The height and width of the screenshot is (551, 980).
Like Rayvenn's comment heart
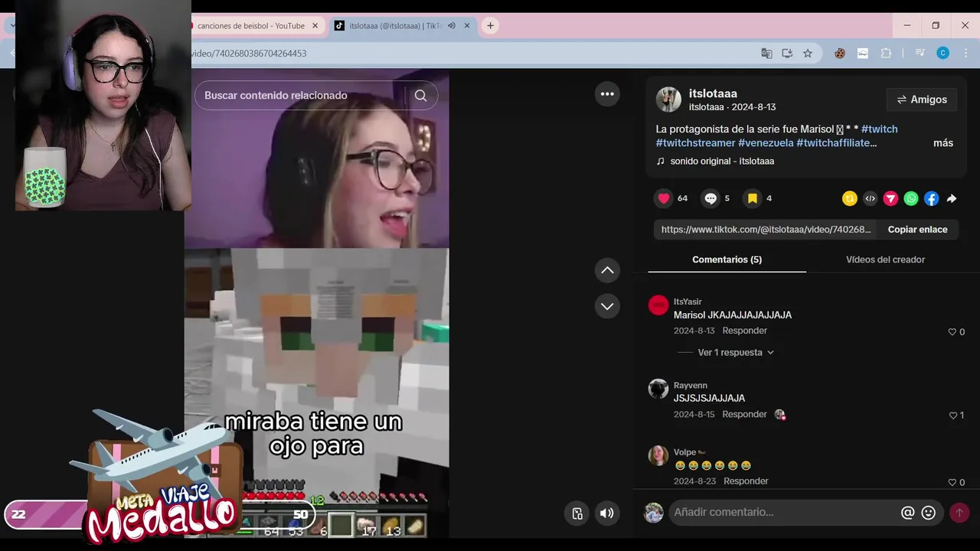[952, 416]
